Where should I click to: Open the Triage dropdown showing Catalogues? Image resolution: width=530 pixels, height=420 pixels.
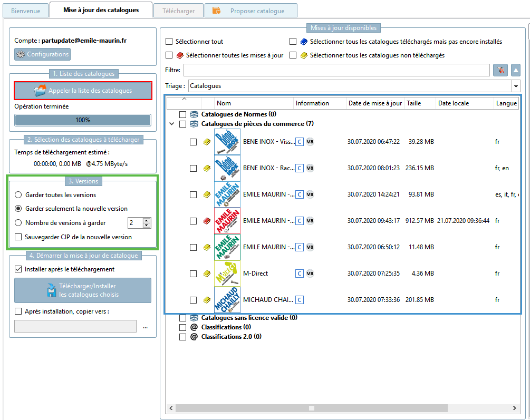click(x=516, y=86)
